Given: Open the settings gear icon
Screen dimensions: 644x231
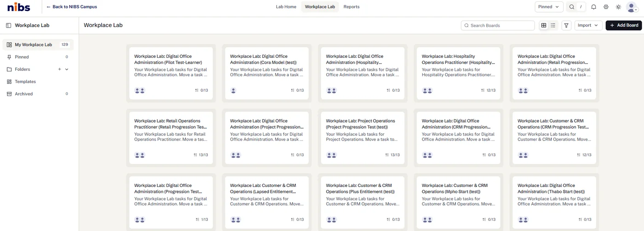Looking at the screenshot, I should [606, 7].
